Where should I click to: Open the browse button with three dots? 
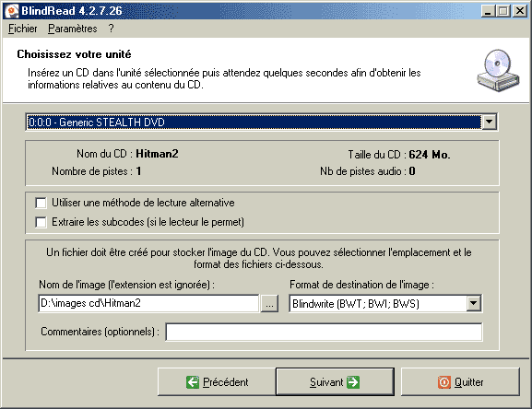click(x=269, y=303)
